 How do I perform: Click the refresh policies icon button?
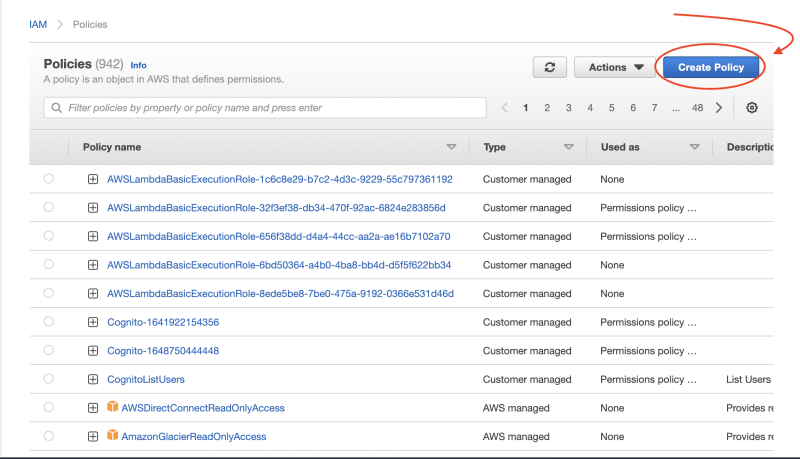[549, 67]
